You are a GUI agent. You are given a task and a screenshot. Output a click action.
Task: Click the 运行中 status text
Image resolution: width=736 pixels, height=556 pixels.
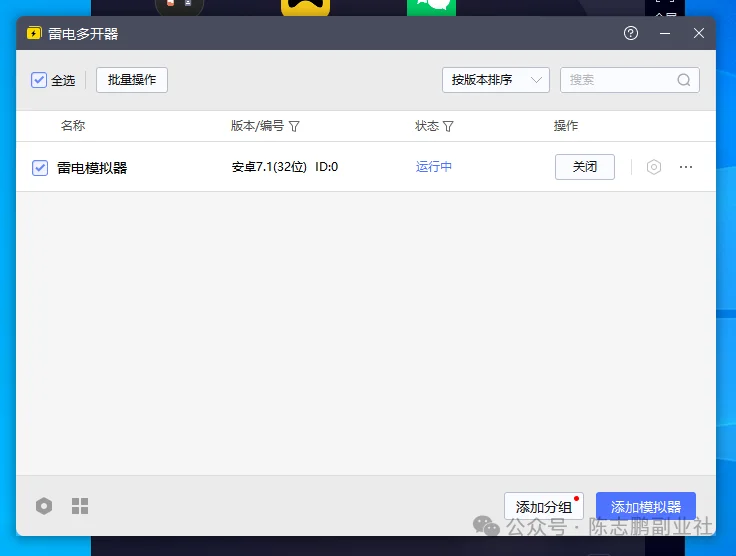(x=434, y=167)
